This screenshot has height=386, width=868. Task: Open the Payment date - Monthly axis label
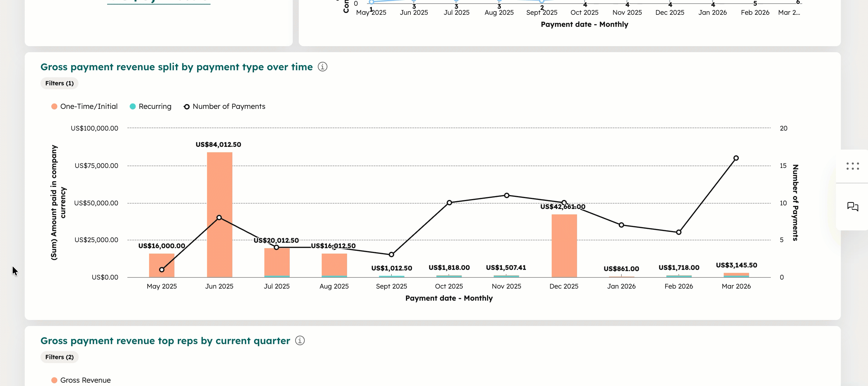point(449,298)
